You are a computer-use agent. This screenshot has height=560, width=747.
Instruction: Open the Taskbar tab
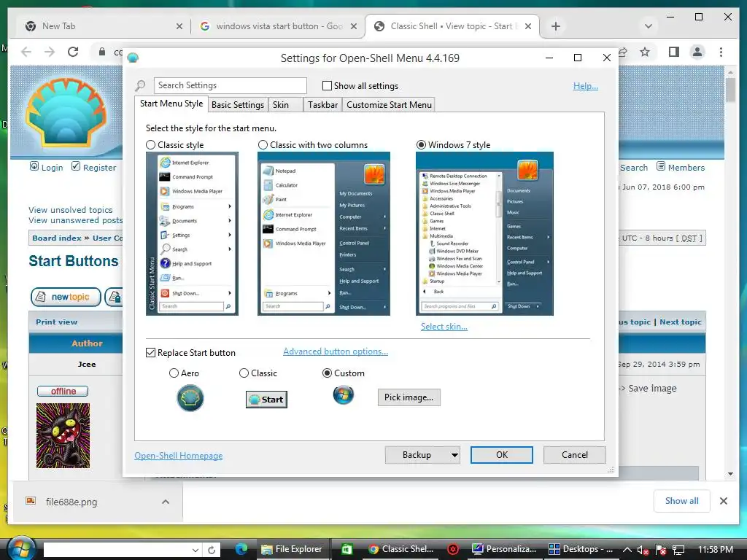point(322,105)
